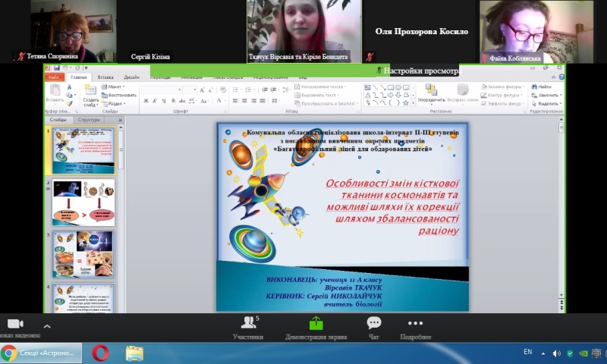The height and width of the screenshot is (364, 607).
Task: Toggle justify text alignment
Action: [263, 101]
